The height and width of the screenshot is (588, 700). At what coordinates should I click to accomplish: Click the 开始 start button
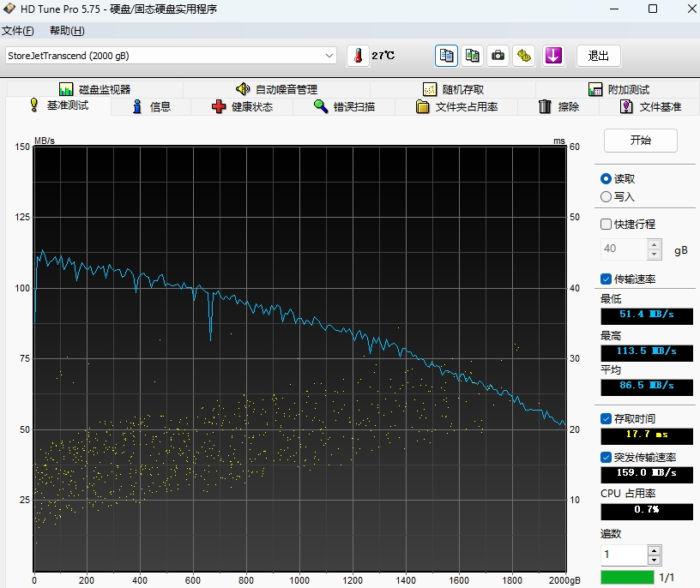(x=640, y=140)
